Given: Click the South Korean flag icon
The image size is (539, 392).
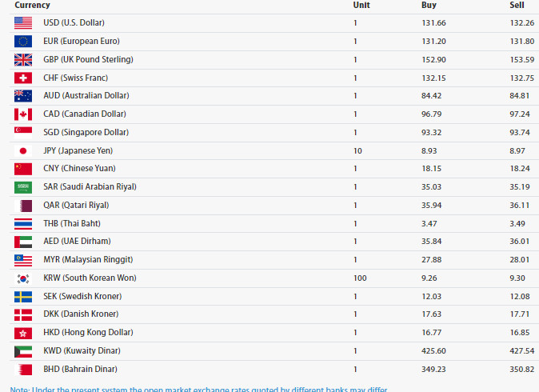Looking at the screenshot, I should click(x=23, y=278).
